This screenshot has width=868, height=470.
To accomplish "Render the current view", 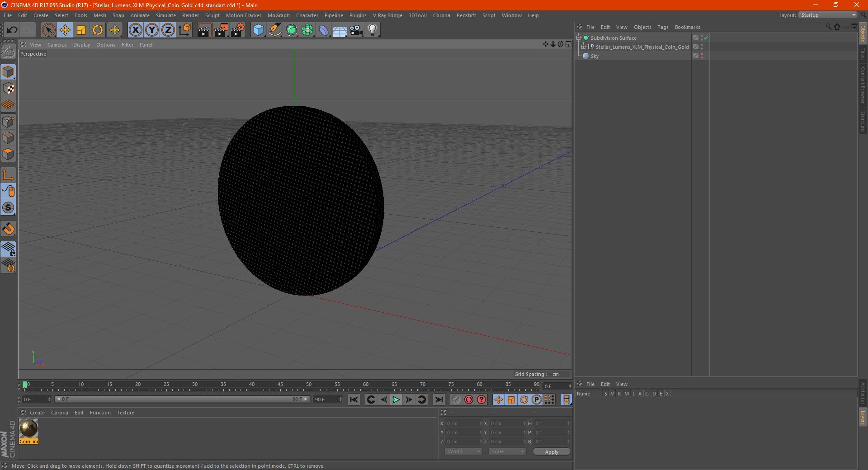I will click(x=204, y=30).
